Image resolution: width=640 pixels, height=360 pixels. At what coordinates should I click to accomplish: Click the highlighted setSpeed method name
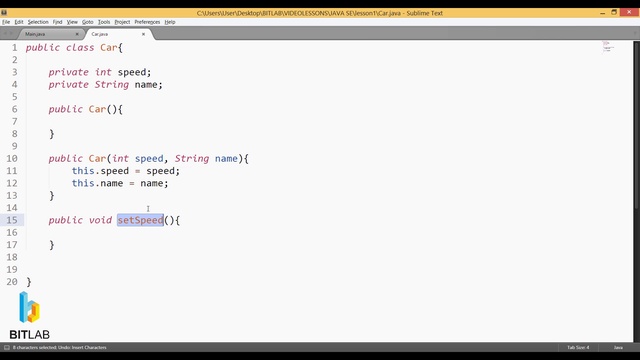click(140, 220)
